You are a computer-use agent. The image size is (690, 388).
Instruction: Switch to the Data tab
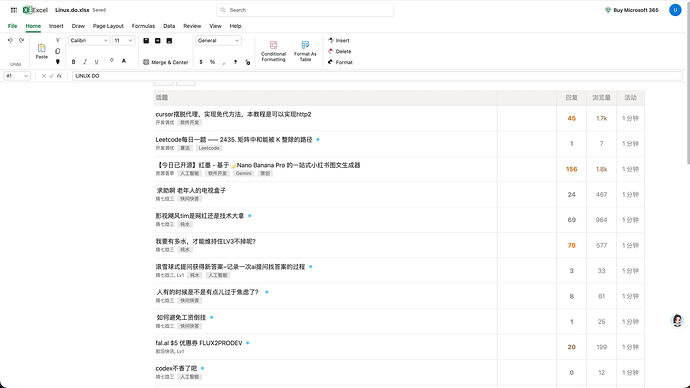(169, 26)
